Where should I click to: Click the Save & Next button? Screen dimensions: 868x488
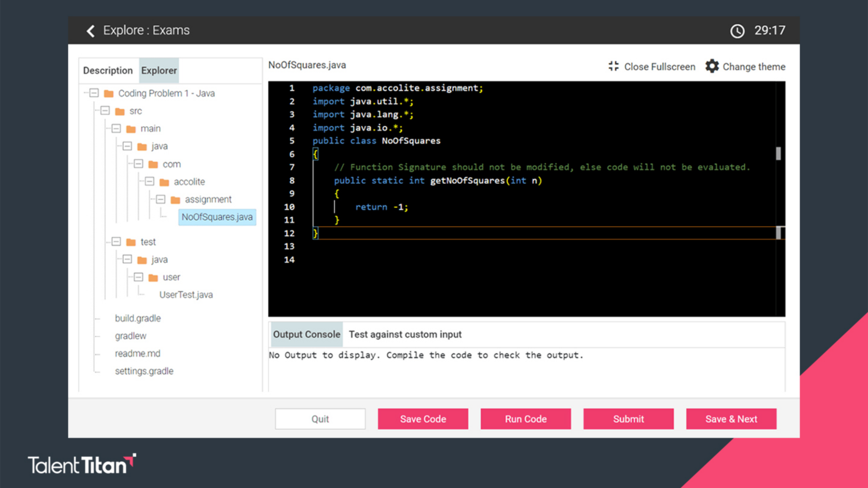point(731,419)
